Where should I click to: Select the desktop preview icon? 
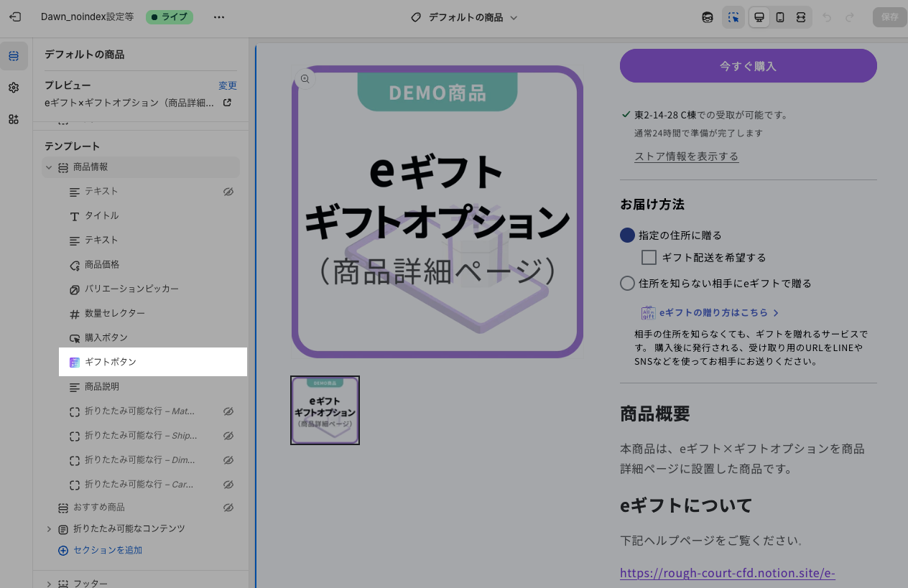(759, 17)
